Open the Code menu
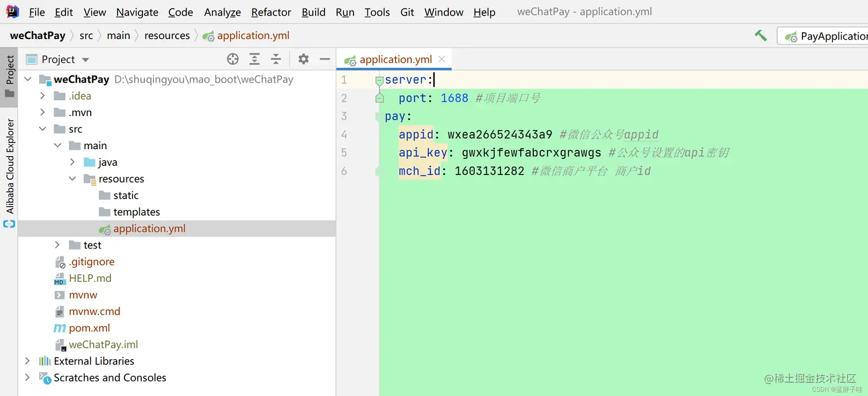 click(180, 12)
